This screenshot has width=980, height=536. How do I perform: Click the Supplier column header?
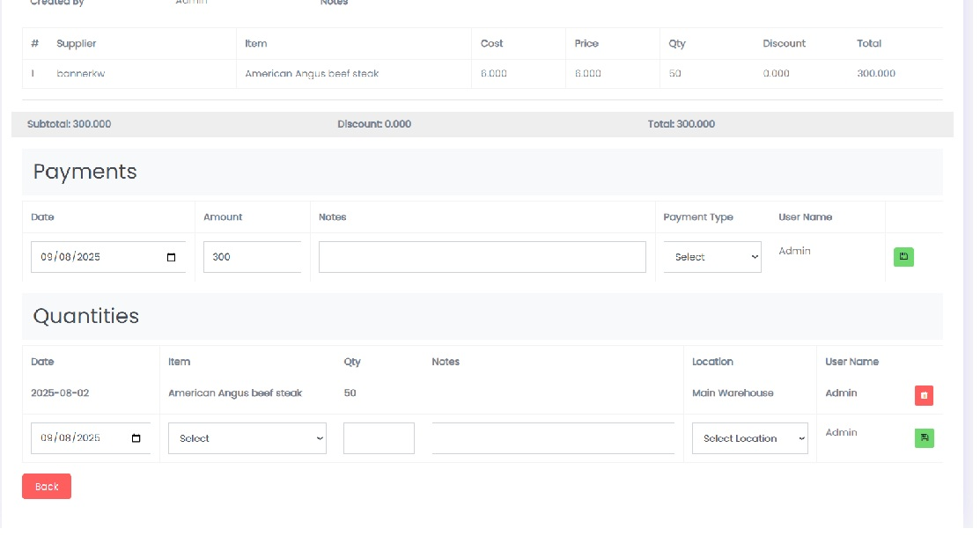(77, 43)
